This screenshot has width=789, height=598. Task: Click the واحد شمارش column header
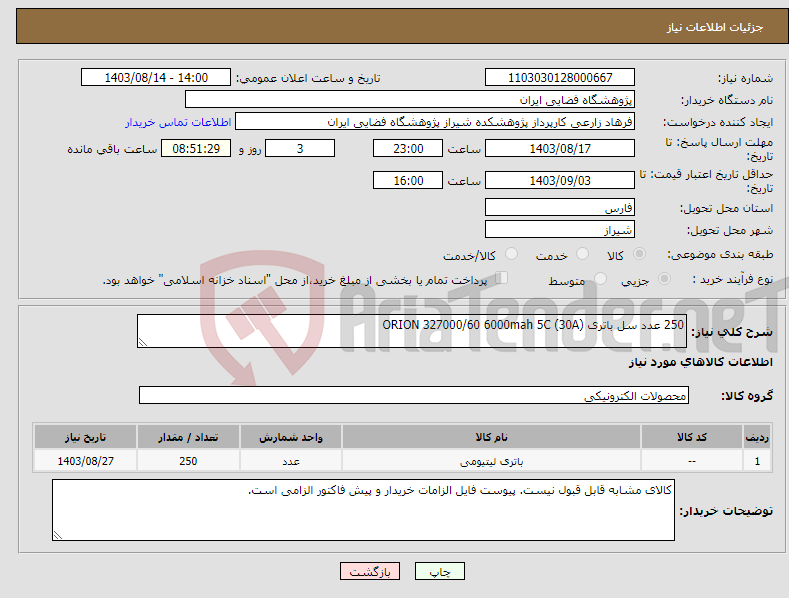click(291, 437)
